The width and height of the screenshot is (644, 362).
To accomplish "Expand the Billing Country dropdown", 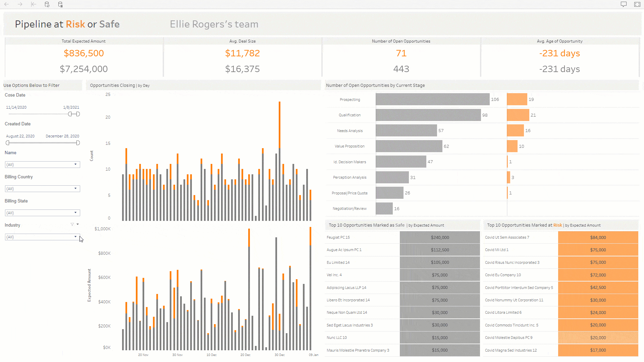I will coord(75,188).
